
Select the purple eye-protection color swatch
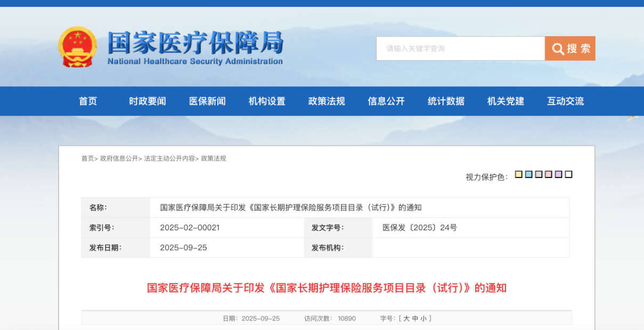tap(559, 174)
